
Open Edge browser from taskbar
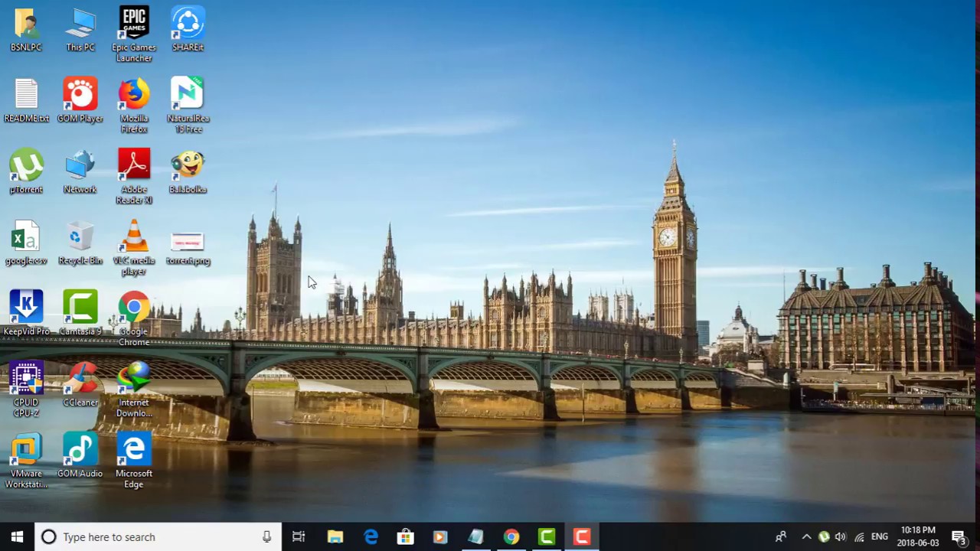371,537
